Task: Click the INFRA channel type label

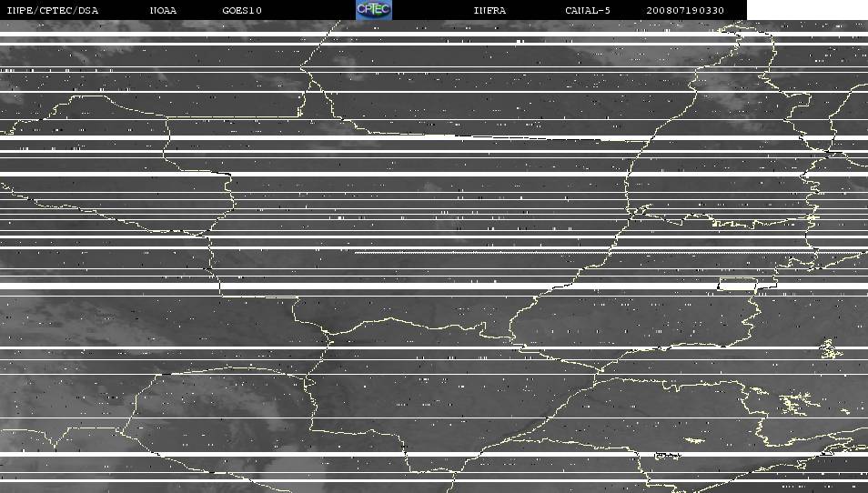Action: pyautogui.click(x=490, y=11)
